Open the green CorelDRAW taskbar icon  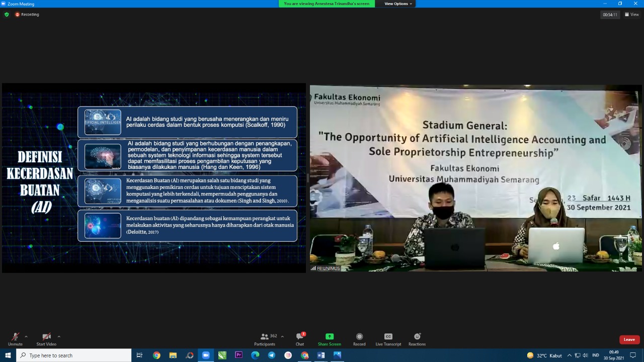[222, 355]
